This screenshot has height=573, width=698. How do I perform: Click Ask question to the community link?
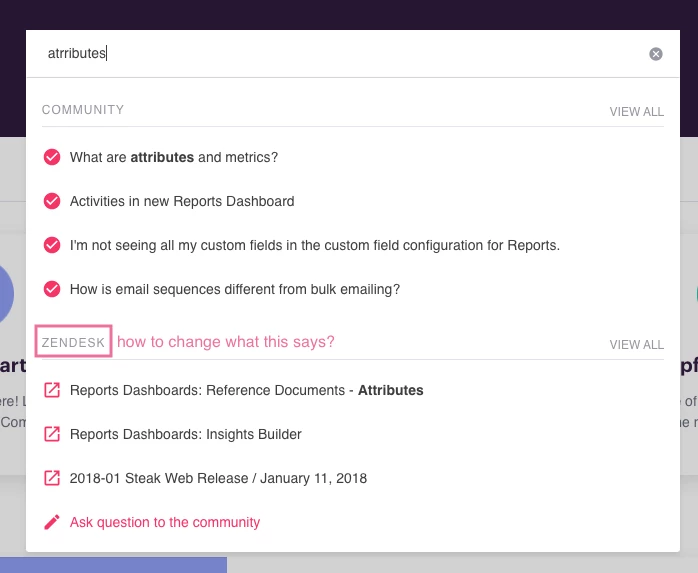[165, 522]
